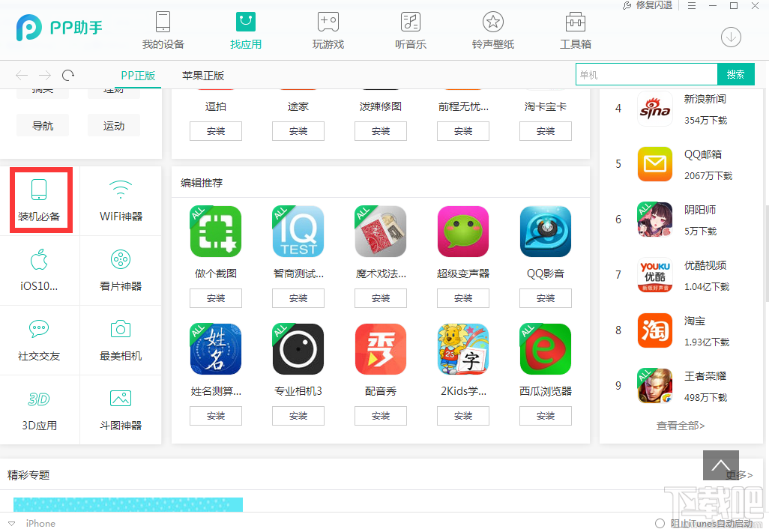This screenshot has height=532, width=769.
Task: Select the 最美相机 category icon
Action: (120, 339)
